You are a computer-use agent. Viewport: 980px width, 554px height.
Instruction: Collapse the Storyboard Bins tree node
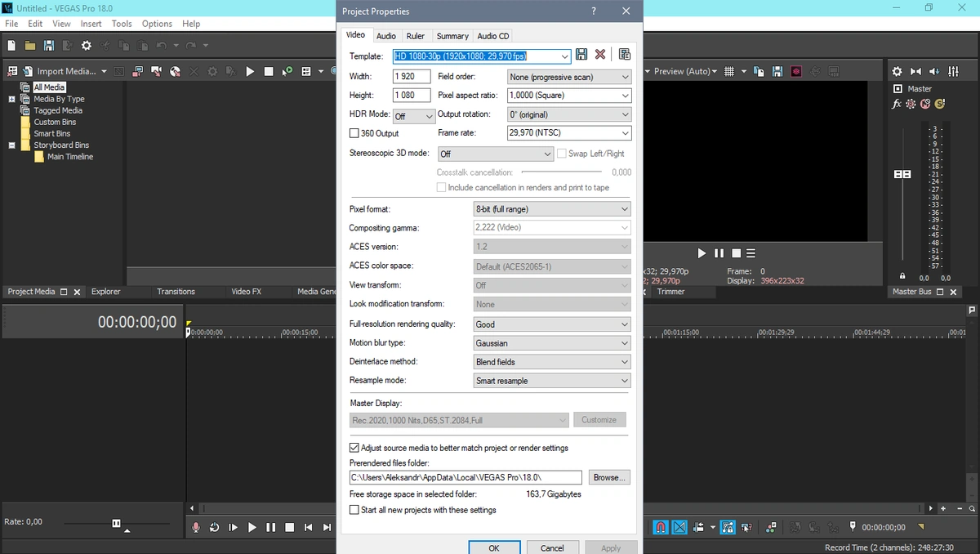tap(12, 145)
